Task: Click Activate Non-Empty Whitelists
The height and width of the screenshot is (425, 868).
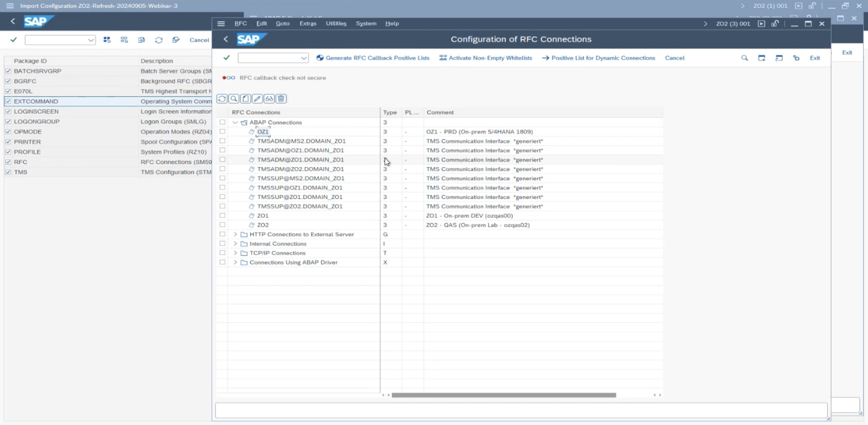Action: (486, 58)
